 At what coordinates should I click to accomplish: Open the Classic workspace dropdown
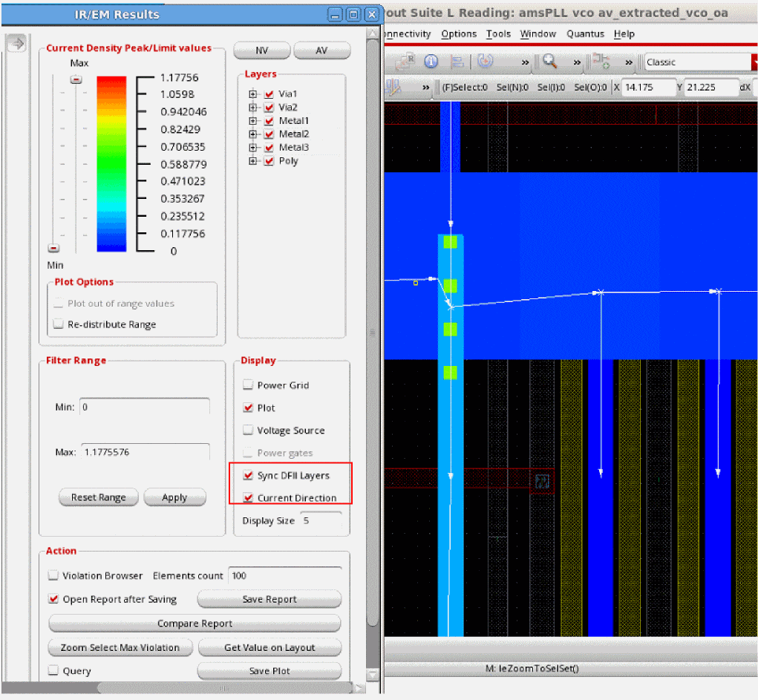[698, 62]
